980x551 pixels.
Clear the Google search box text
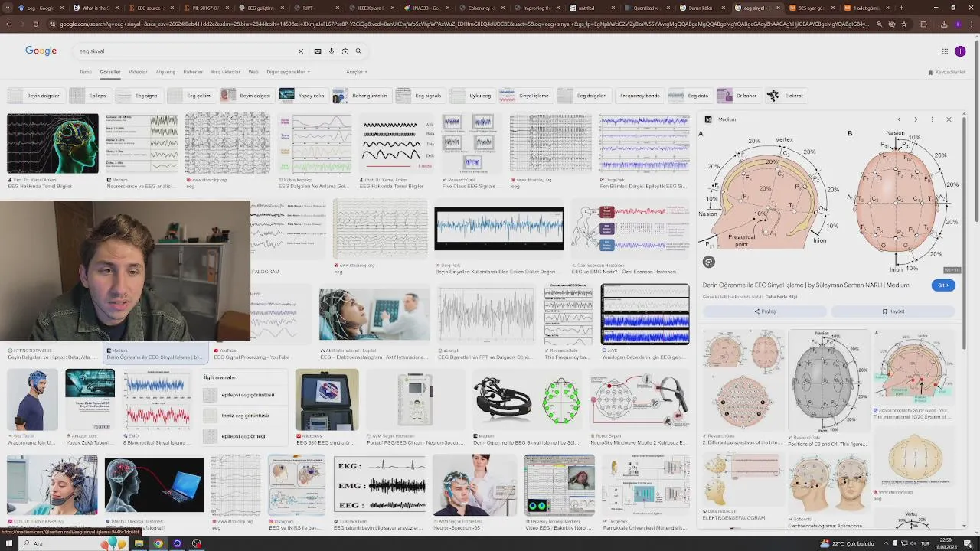click(300, 51)
